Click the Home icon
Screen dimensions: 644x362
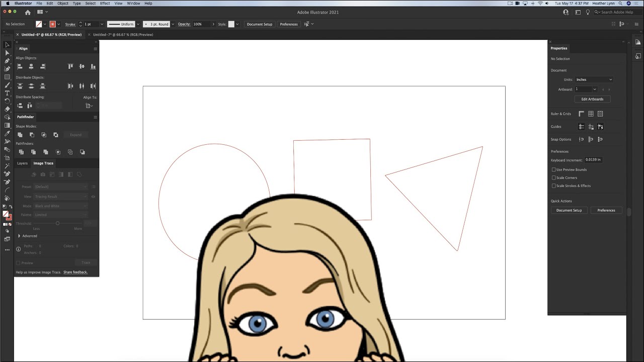tap(28, 12)
